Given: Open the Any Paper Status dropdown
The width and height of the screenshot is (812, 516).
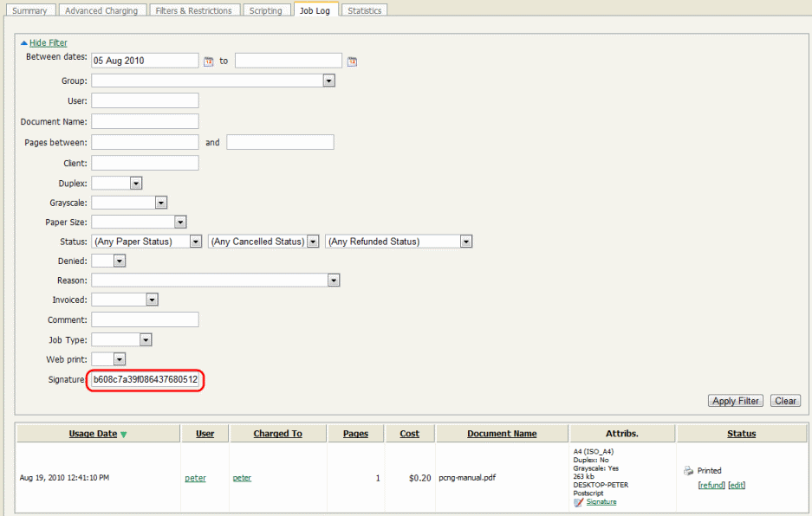Looking at the screenshot, I should tap(196, 242).
